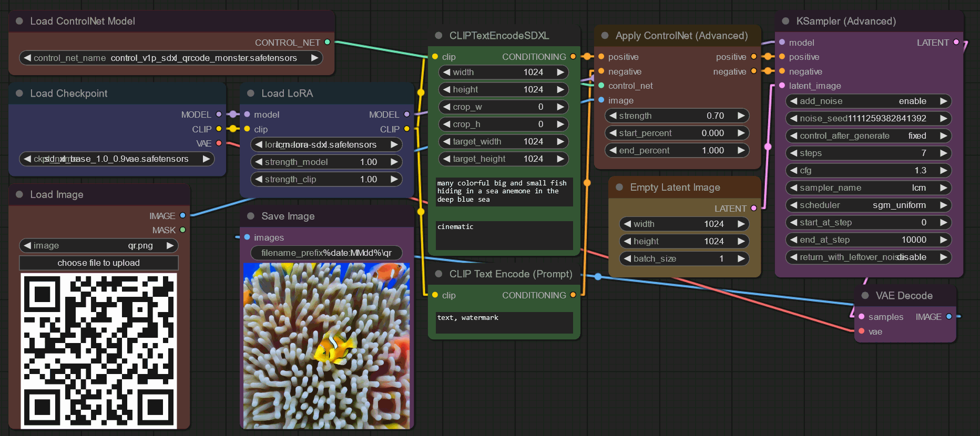
Task: Decrease CLIPTextEncodeSDXL height value arrow
Action: pyautogui.click(x=446, y=89)
